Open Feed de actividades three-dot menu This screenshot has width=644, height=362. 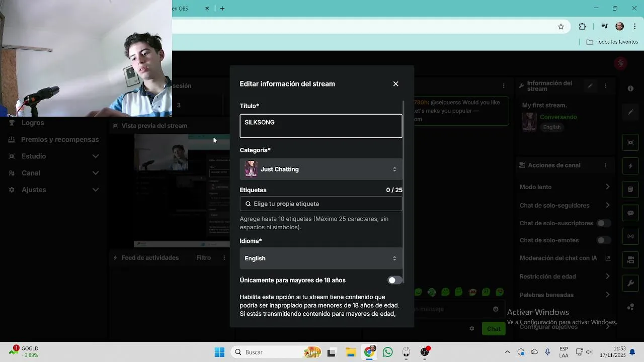pyautogui.click(x=224, y=258)
